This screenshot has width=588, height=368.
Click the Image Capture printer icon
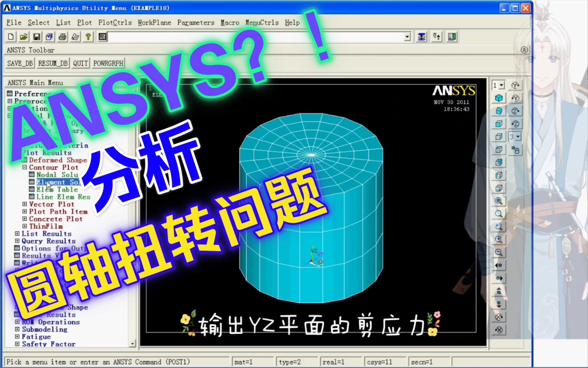pyautogui.click(x=63, y=37)
